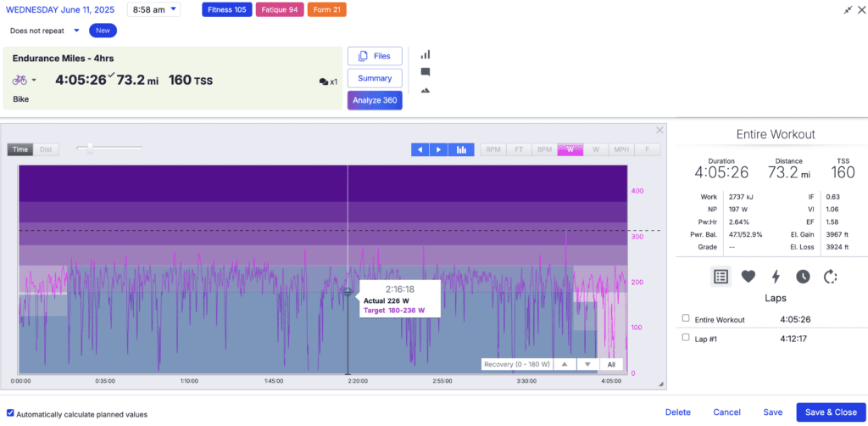Click the Fitness 105 badge

[x=227, y=10]
